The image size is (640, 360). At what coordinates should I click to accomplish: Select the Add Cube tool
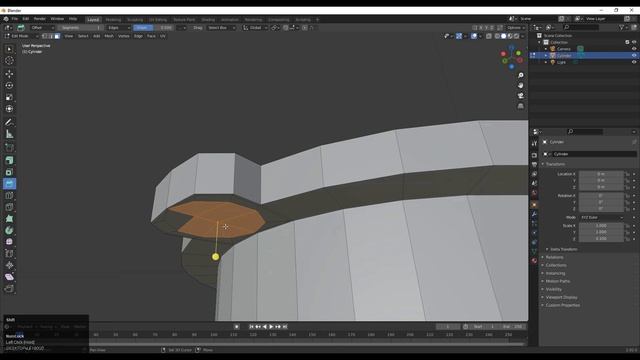(9, 147)
